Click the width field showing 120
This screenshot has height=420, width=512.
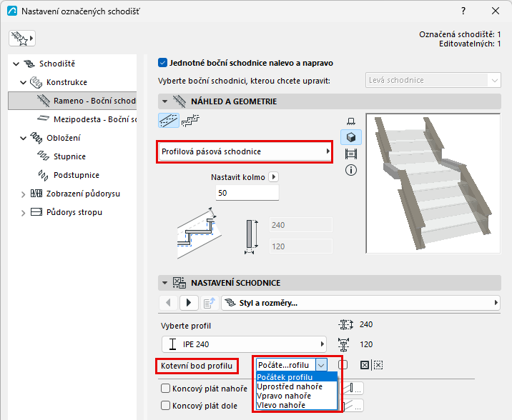tap(301, 246)
